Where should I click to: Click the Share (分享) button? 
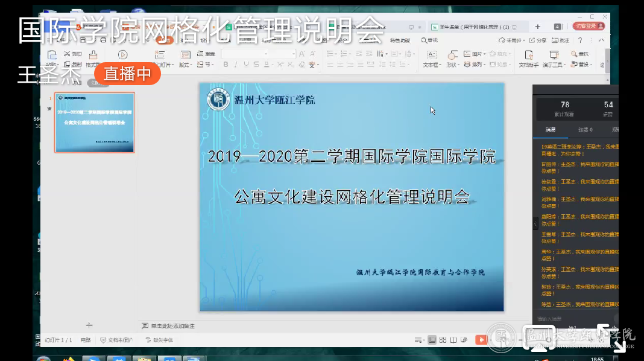coord(538,40)
